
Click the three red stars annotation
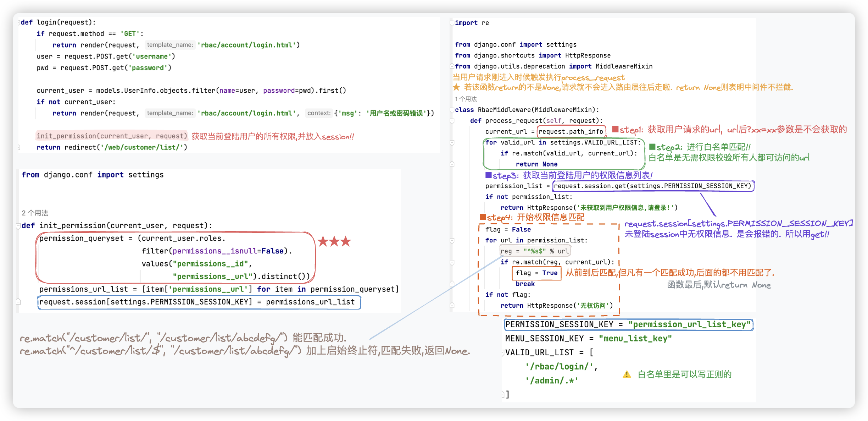(334, 242)
